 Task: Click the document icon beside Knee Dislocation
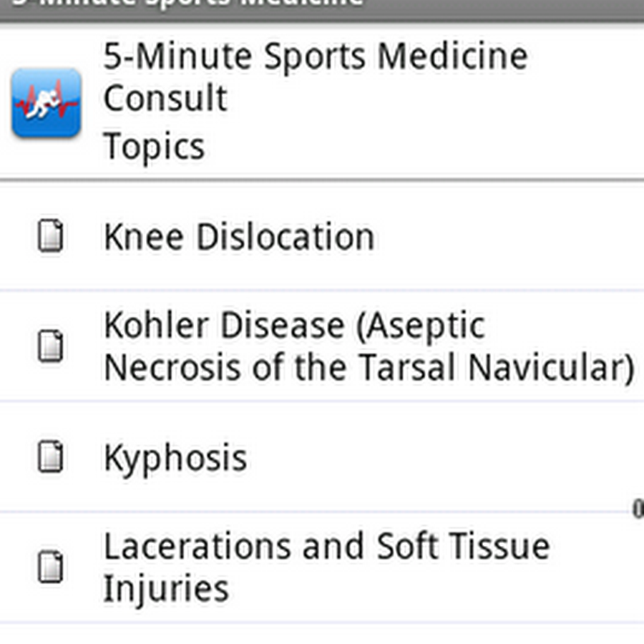(x=51, y=235)
